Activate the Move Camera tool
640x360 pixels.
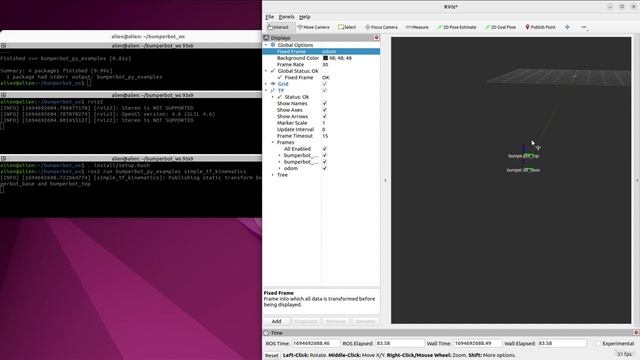(313, 27)
